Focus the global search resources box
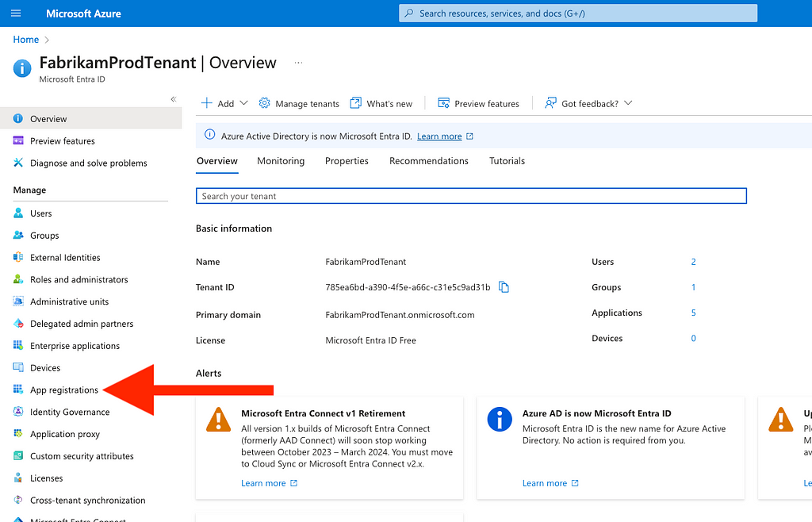The height and width of the screenshot is (522, 812). pos(578,13)
